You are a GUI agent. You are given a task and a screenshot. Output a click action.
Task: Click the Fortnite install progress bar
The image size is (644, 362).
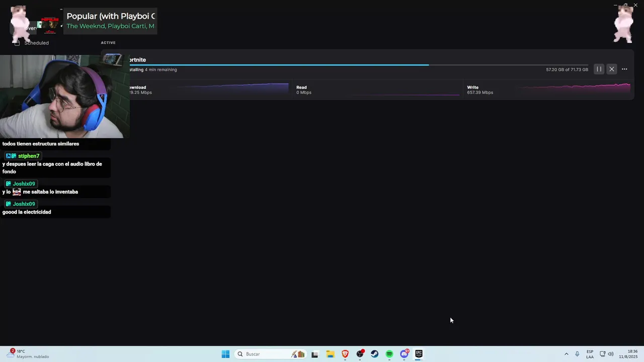(x=359, y=65)
